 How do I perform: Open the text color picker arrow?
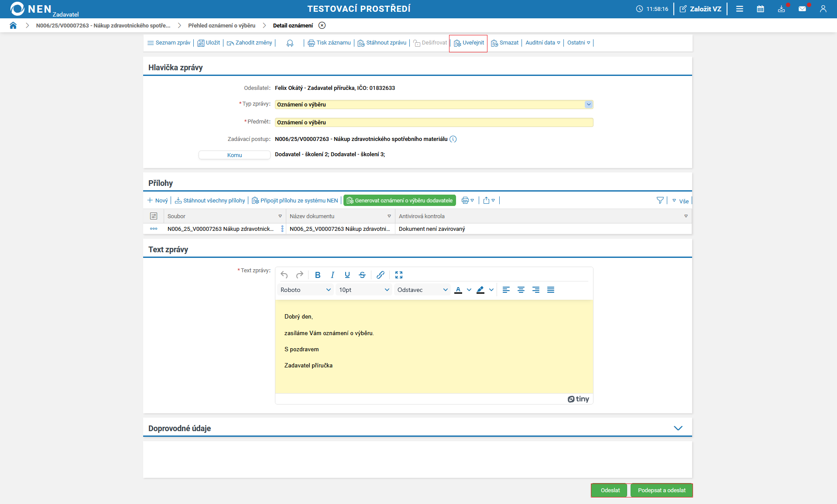pos(469,290)
